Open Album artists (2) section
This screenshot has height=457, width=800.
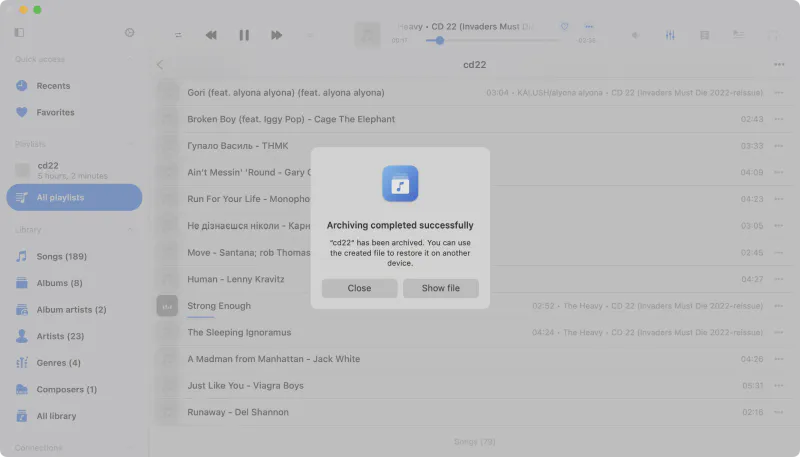pos(71,310)
